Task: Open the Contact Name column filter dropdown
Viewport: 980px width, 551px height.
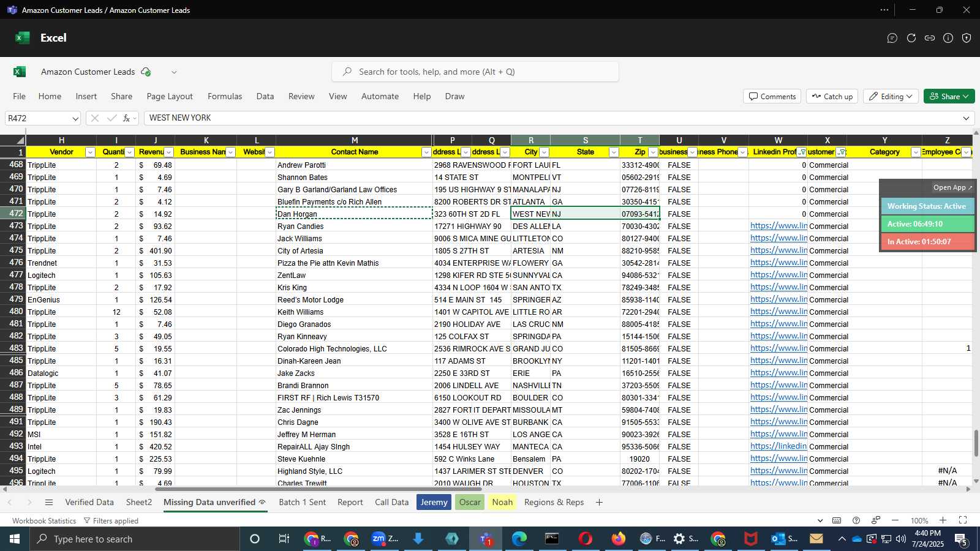Action: point(426,152)
